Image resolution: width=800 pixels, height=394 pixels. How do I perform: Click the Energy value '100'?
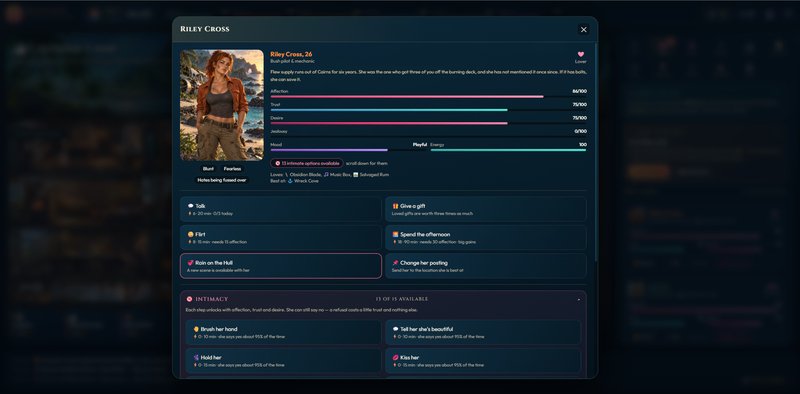(x=583, y=144)
